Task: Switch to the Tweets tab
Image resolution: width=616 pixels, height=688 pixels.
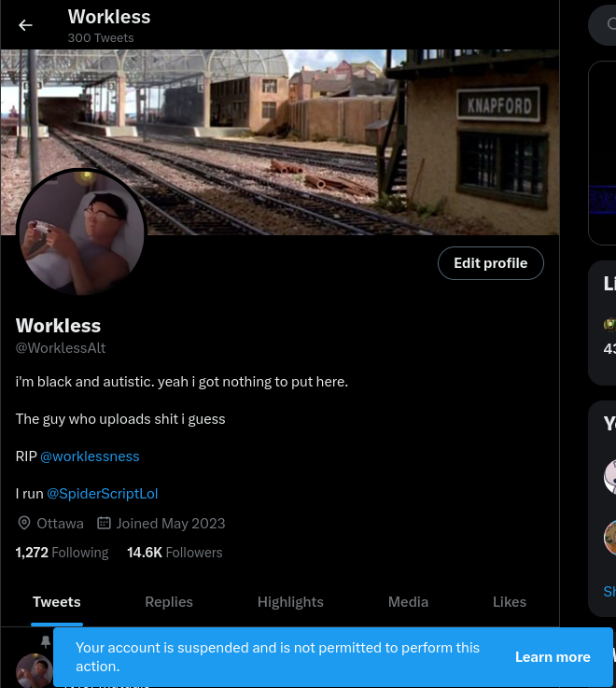Action: point(57,602)
